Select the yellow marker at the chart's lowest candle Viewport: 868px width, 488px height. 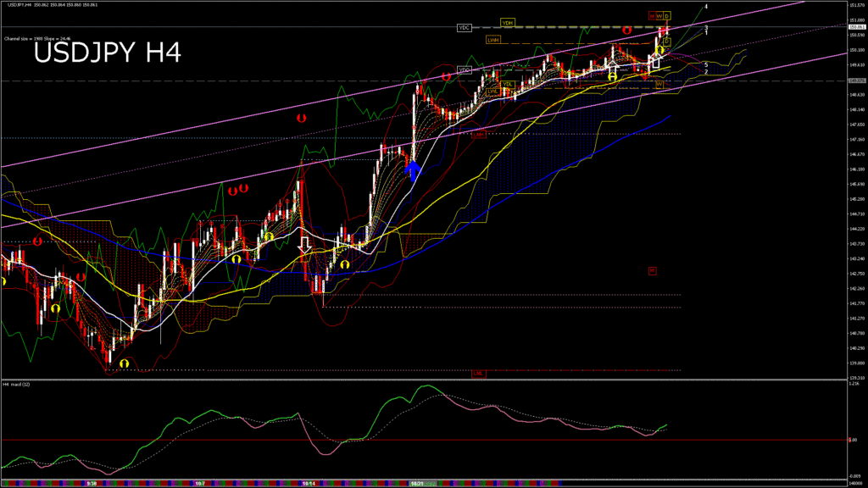coord(124,363)
